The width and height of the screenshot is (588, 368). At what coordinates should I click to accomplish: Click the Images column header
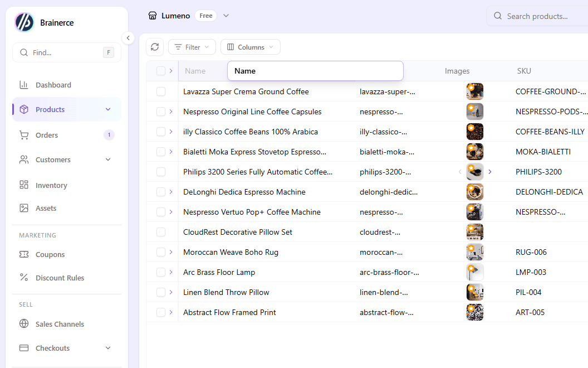tap(457, 71)
